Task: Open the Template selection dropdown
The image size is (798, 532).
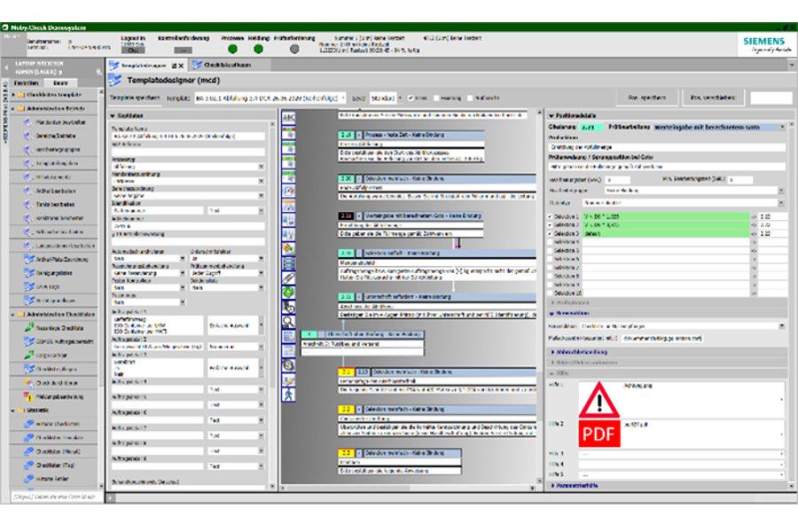Action: click(x=342, y=98)
